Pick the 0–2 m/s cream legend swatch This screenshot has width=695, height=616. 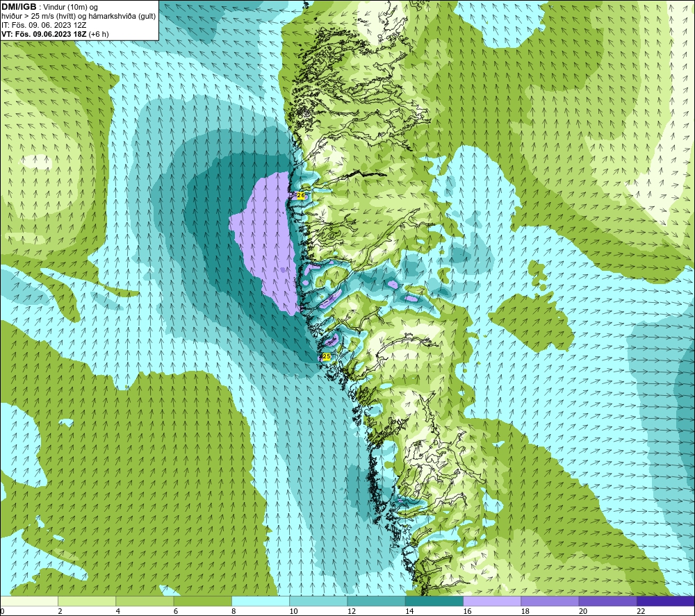click(29, 601)
